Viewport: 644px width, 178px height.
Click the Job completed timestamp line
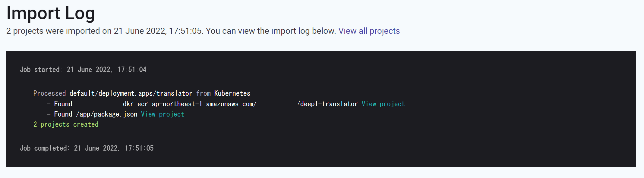(87, 148)
